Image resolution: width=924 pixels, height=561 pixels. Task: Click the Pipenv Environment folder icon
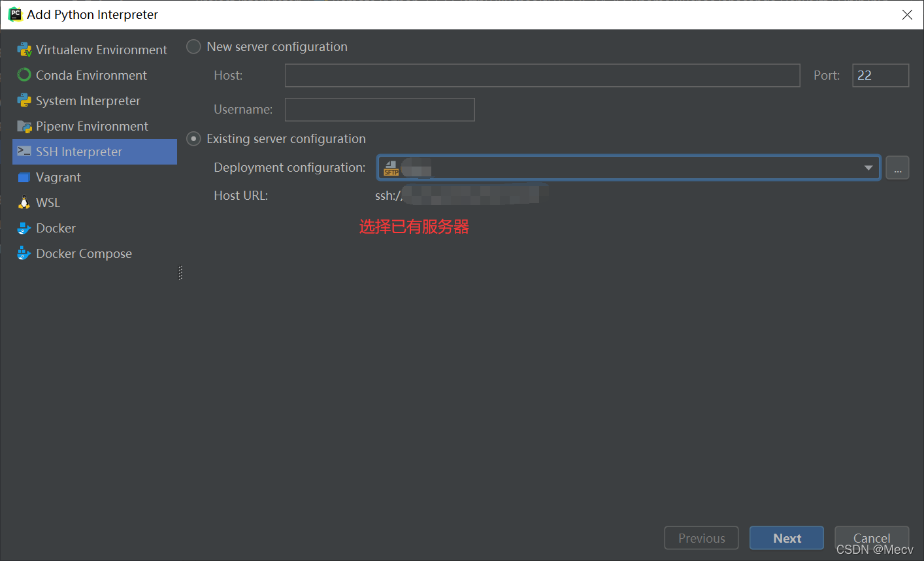(24, 126)
